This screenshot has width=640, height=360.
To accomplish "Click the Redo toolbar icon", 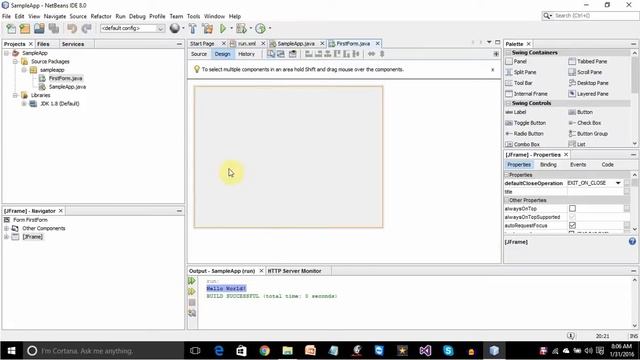I will 86,28.
